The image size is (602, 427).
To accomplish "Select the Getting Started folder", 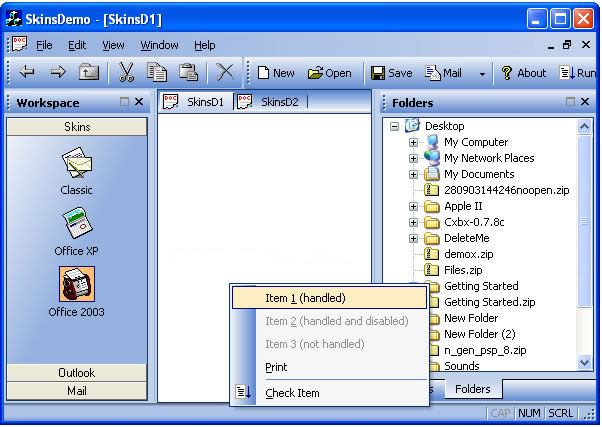I will tap(481, 286).
